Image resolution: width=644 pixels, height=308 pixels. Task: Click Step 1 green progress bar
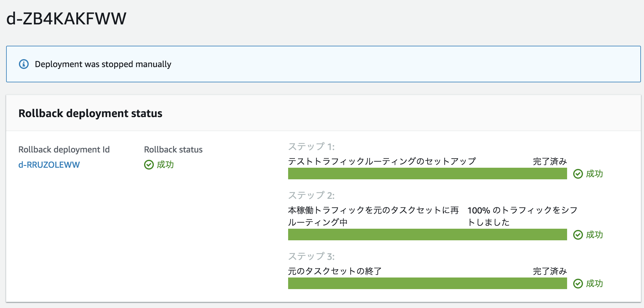427,174
